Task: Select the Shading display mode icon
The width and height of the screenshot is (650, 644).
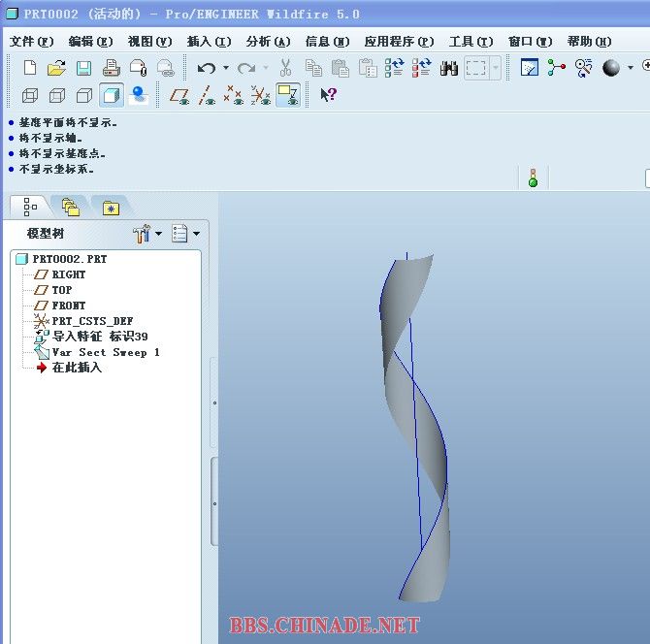Action: point(112,95)
